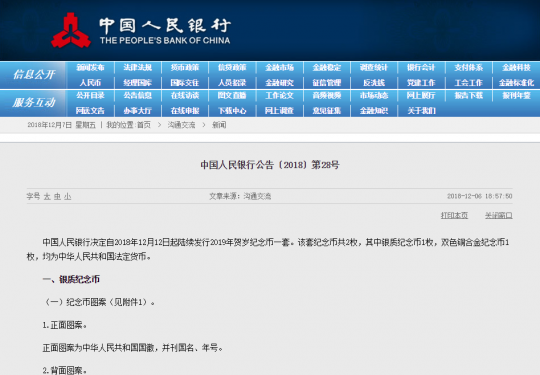This screenshot has height=375, width=540.
Task: Go to the 工会工作 section
Action: 469,83
